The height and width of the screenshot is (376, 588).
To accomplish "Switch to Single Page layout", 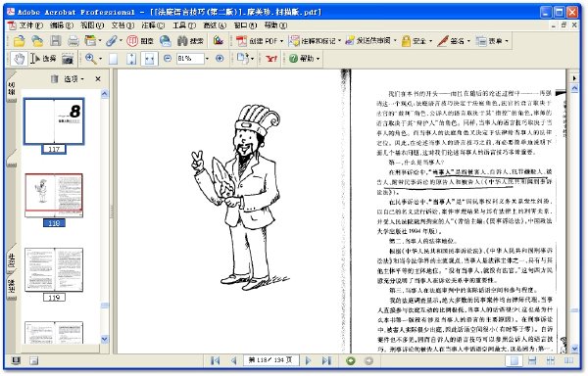I will click(x=514, y=360).
